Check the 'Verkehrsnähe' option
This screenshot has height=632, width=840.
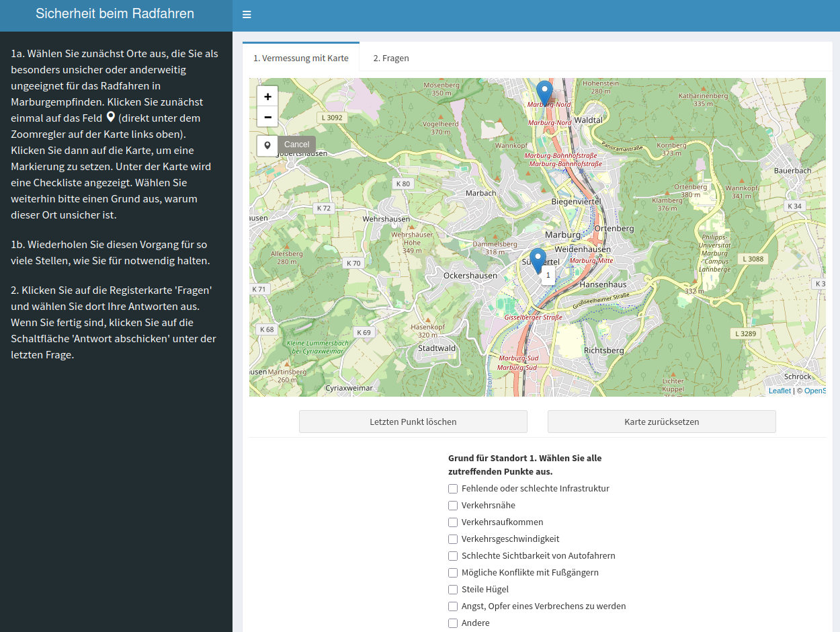click(453, 506)
